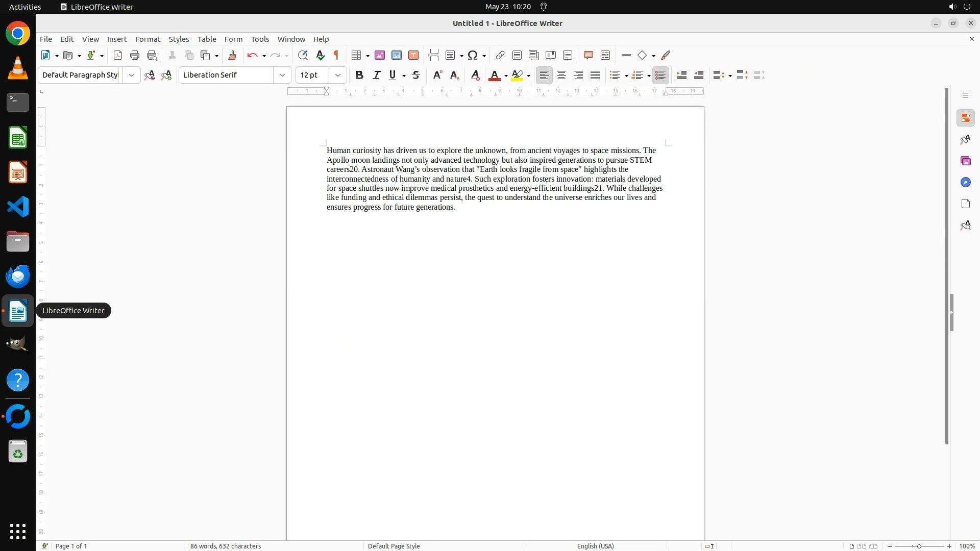The width and height of the screenshot is (980, 551).
Task: Open Find and Replace tool
Action: 303,55
